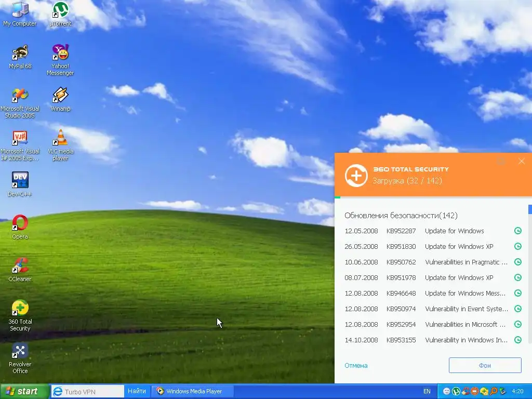This screenshot has height=399, width=532.
Task: Click the pending clock icon for KB946648
Action: pyautogui.click(x=518, y=293)
